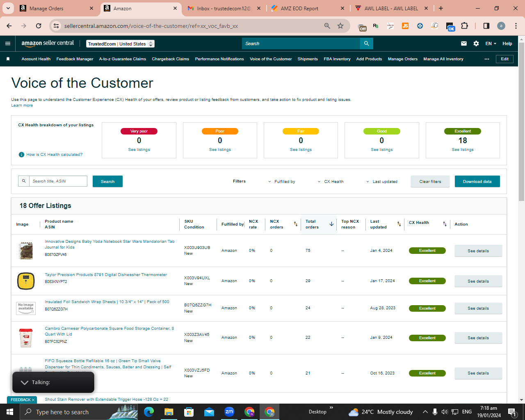The width and height of the screenshot is (525, 420).
Task: Click the search magnifier button in header
Action: pyautogui.click(x=366, y=43)
